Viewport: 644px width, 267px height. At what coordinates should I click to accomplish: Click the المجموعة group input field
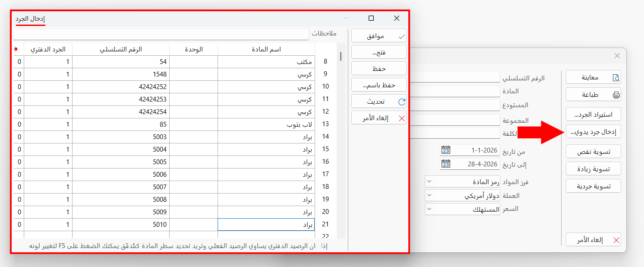[455, 120]
